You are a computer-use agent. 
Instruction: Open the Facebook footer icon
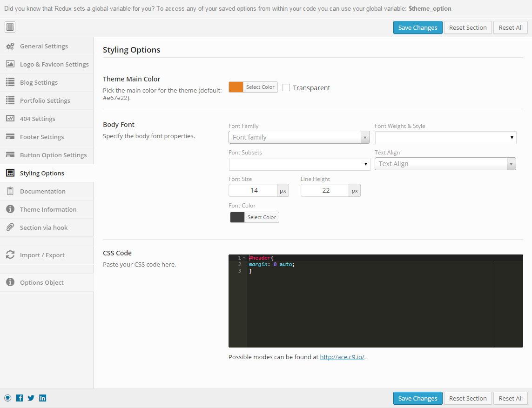[x=20, y=398]
